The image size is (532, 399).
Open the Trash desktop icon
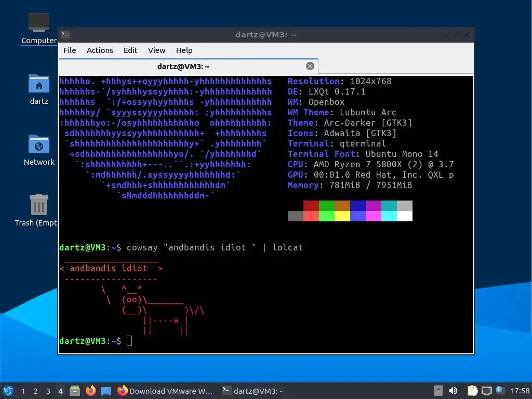coord(37,210)
